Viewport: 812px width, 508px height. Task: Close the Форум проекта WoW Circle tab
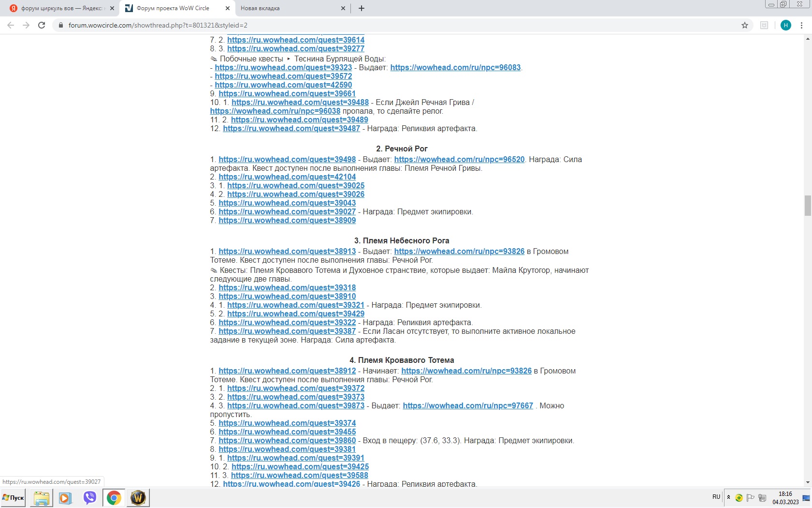click(228, 8)
